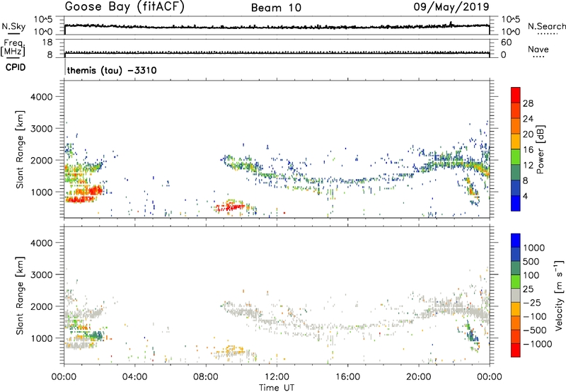
Task: Select the yellow 16–20 dB Power colorbar segment
Action: [x=516, y=142]
